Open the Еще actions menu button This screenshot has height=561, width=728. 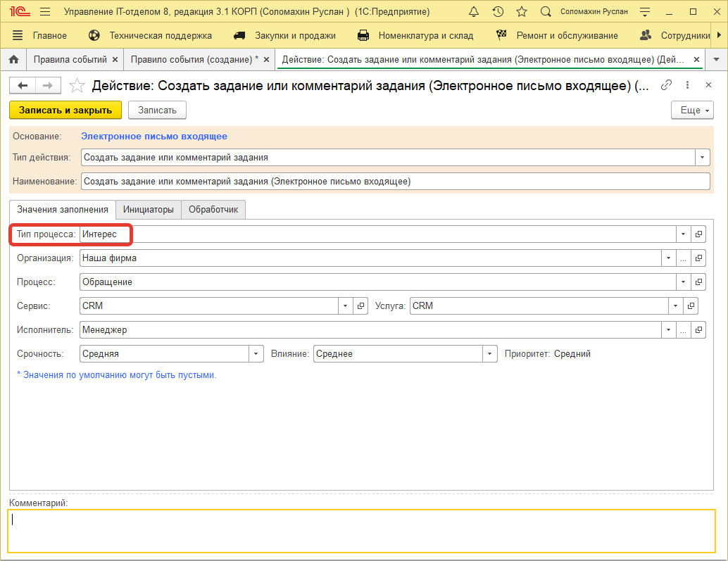coord(693,111)
